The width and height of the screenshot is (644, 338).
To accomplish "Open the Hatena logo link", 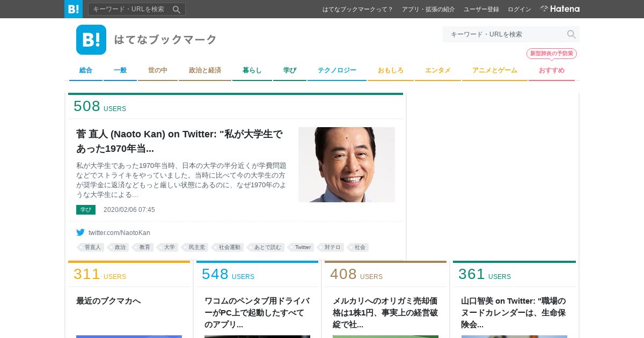I will 560,9.
